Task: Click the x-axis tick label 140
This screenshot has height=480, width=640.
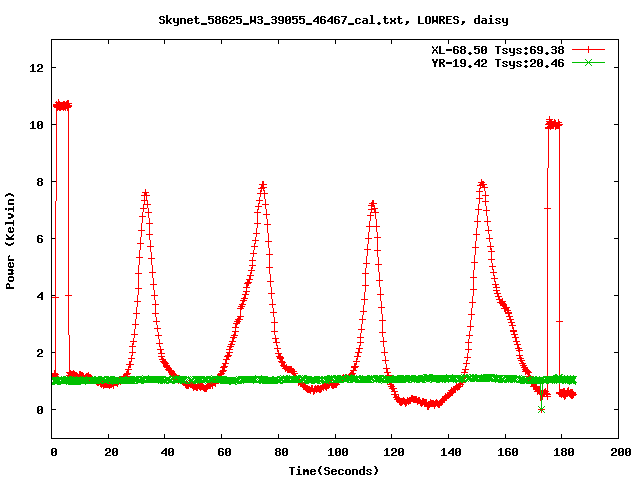Action: click(451, 452)
